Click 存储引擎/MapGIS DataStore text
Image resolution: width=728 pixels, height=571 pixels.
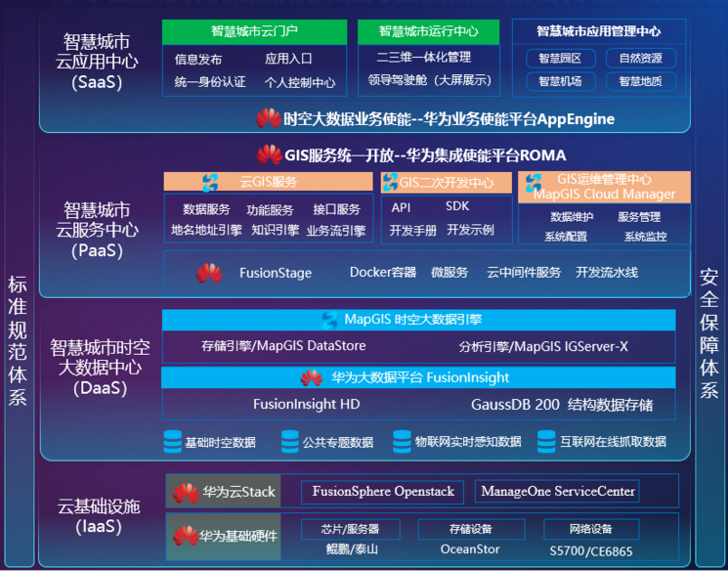[x=283, y=346]
